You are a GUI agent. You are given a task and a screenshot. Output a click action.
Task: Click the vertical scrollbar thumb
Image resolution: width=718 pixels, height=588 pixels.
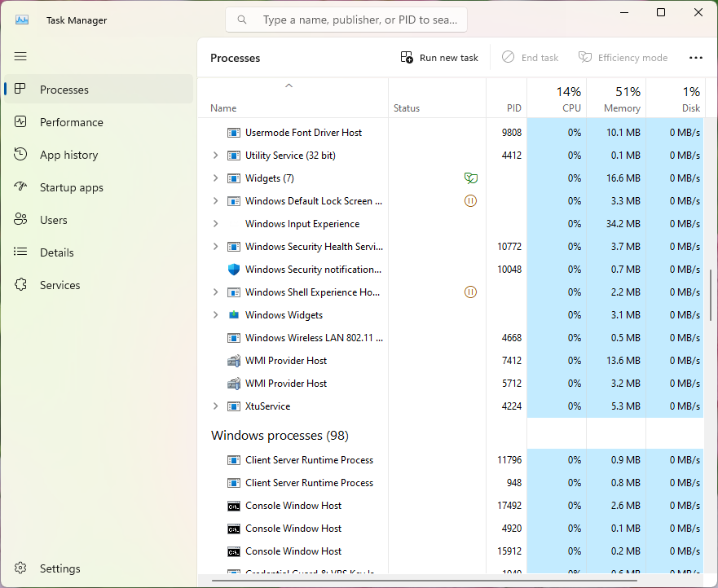(x=711, y=295)
